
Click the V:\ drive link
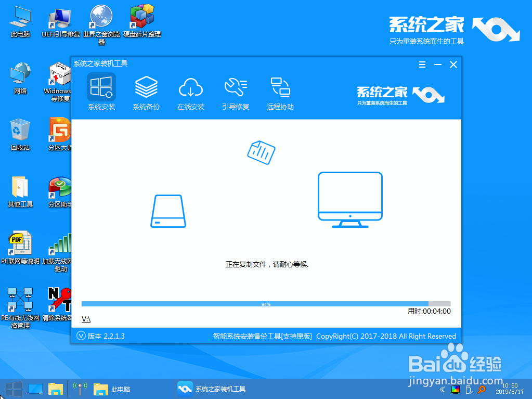click(86, 318)
